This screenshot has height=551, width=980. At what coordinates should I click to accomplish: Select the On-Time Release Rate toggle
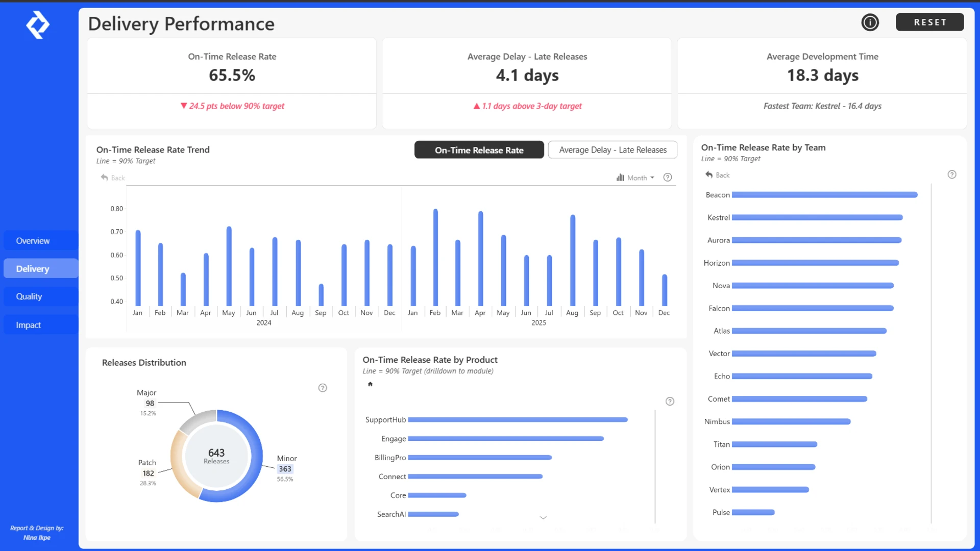pos(479,150)
